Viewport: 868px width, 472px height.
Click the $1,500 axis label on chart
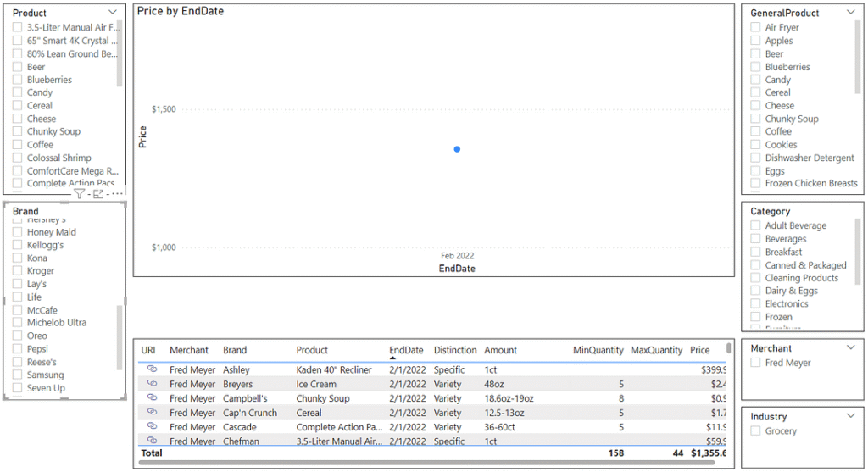click(164, 109)
